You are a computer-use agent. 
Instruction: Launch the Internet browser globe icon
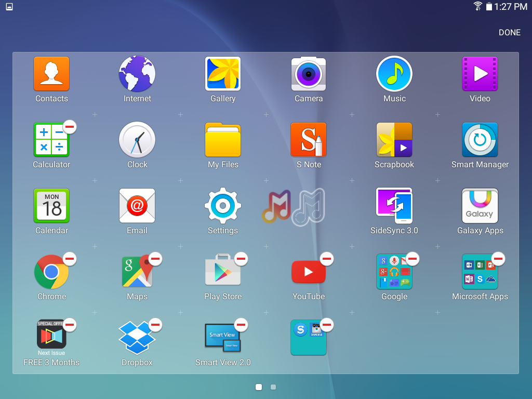[137, 74]
